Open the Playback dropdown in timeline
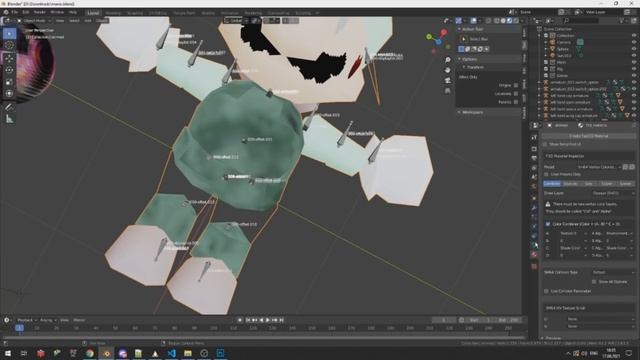640x360 pixels. tap(27, 320)
